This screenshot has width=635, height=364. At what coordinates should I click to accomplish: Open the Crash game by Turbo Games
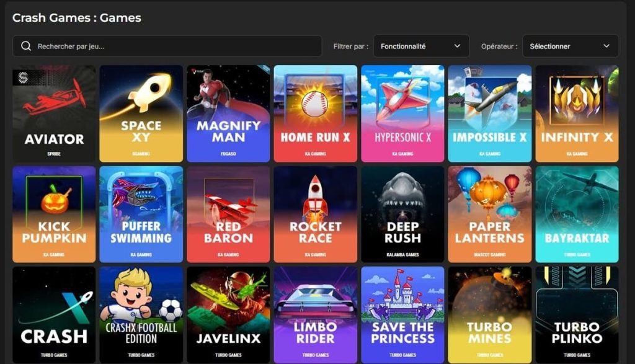pyautogui.click(x=54, y=314)
